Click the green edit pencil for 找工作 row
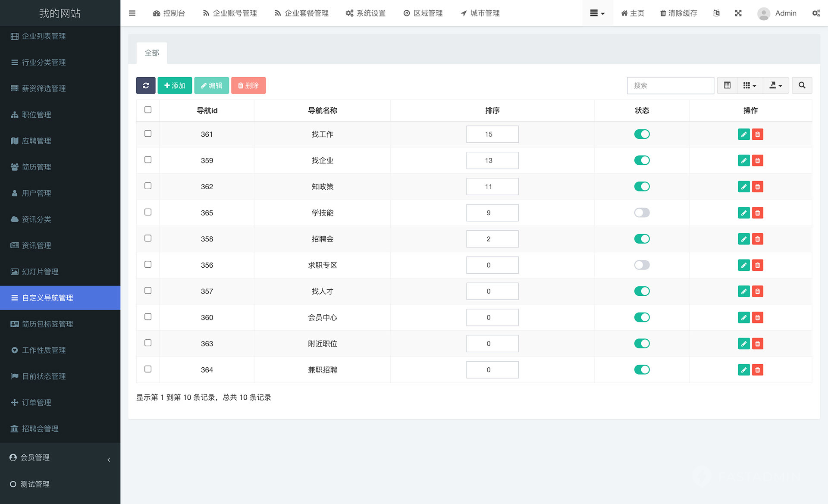The image size is (828, 504). 743,134
